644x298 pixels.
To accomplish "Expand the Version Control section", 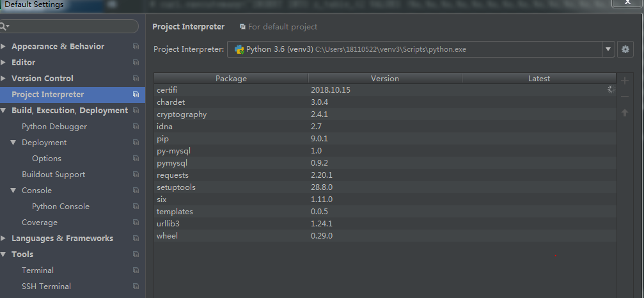I will 3,79.
